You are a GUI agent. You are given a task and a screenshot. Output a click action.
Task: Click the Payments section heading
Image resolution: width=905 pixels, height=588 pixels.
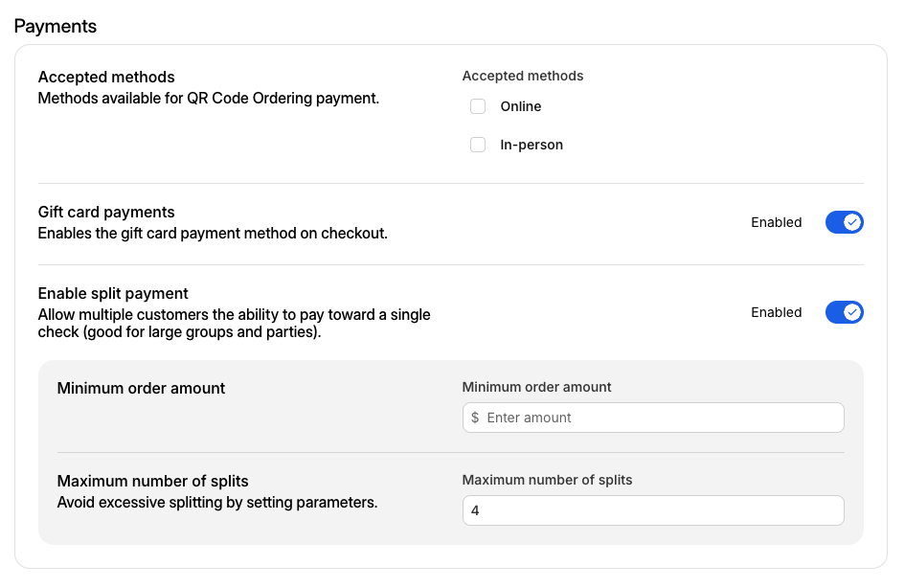(x=56, y=26)
